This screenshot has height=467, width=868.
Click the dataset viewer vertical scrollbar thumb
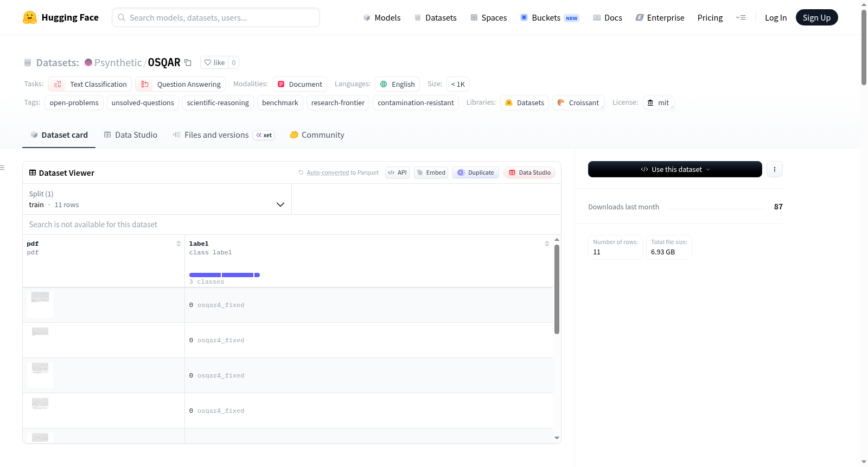click(x=557, y=289)
